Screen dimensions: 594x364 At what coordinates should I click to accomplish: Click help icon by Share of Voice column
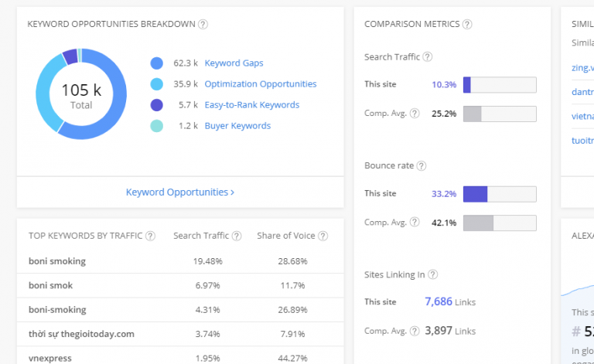coord(322,236)
